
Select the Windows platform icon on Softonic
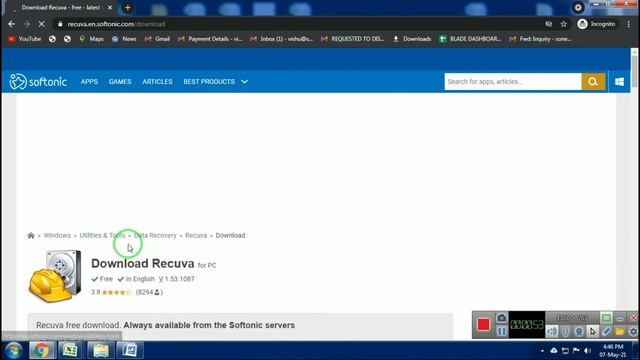point(619,82)
